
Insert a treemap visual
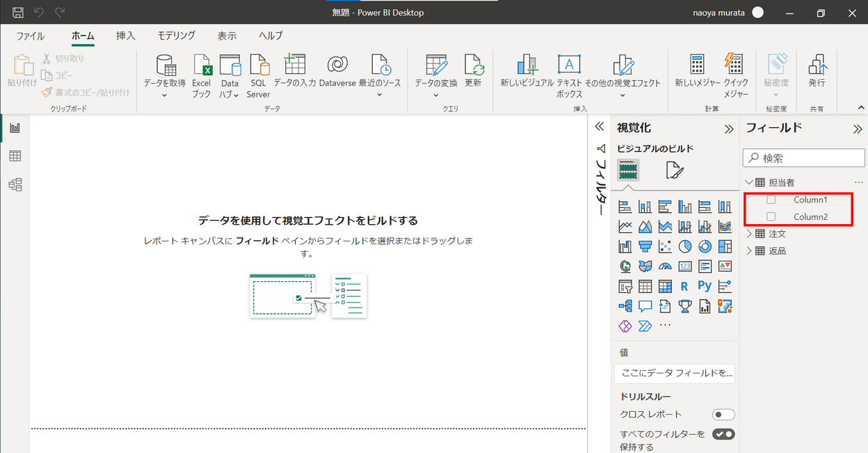pos(725,247)
